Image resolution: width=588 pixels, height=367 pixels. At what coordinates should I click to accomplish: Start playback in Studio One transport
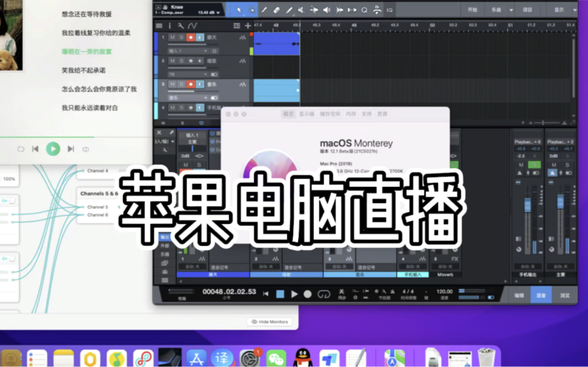click(294, 294)
